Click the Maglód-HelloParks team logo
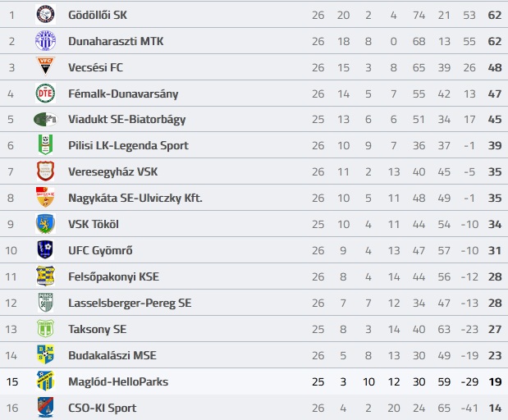The width and height of the screenshot is (508, 420). point(45,381)
